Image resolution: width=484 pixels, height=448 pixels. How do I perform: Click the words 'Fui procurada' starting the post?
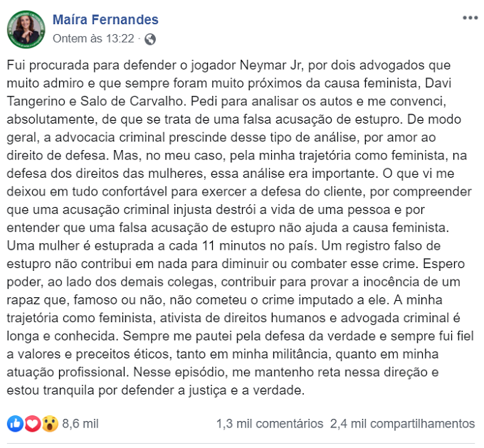tap(48, 65)
